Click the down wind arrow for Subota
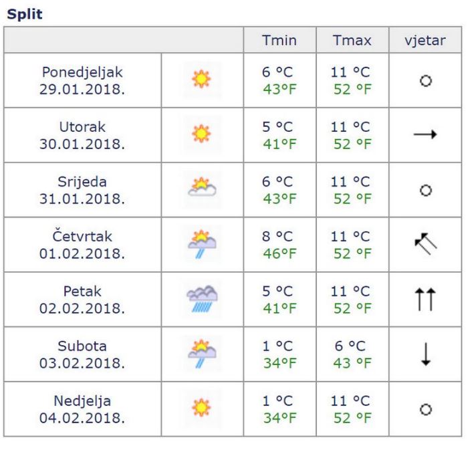The width and height of the screenshot is (476, 454). click(x=425, y=354)
